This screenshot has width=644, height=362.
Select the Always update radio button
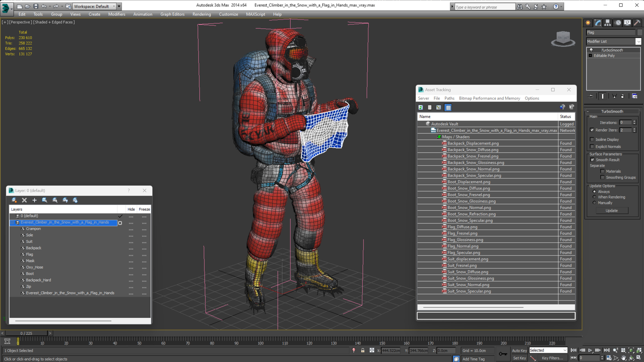[595, 191]
